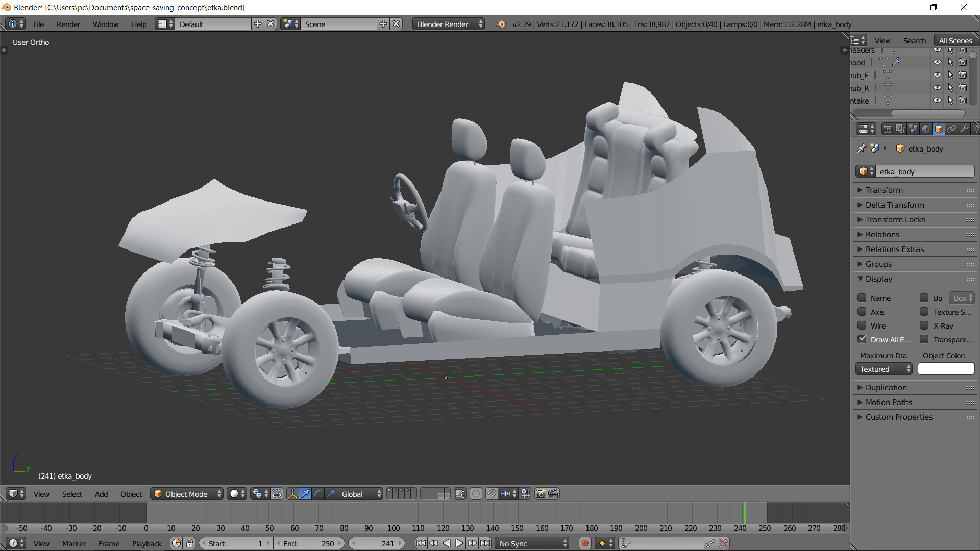Click the Object Color white swatch
This screenshot has height=551, width=980.
pyautogui.click(x=946, y=369)
